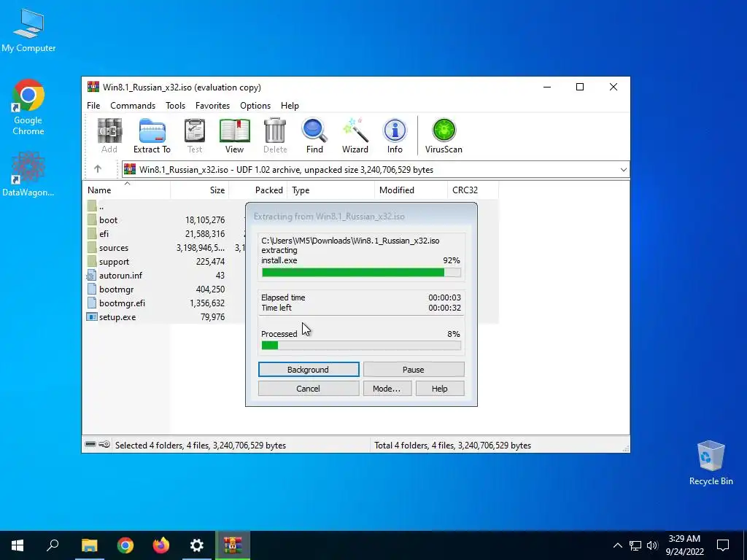
Task: Click the network tray icon
Action: (635, 545)
